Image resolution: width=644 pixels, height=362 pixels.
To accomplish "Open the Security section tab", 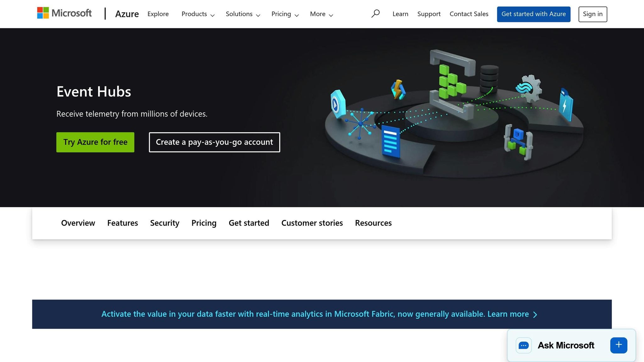I will [164, 223].
